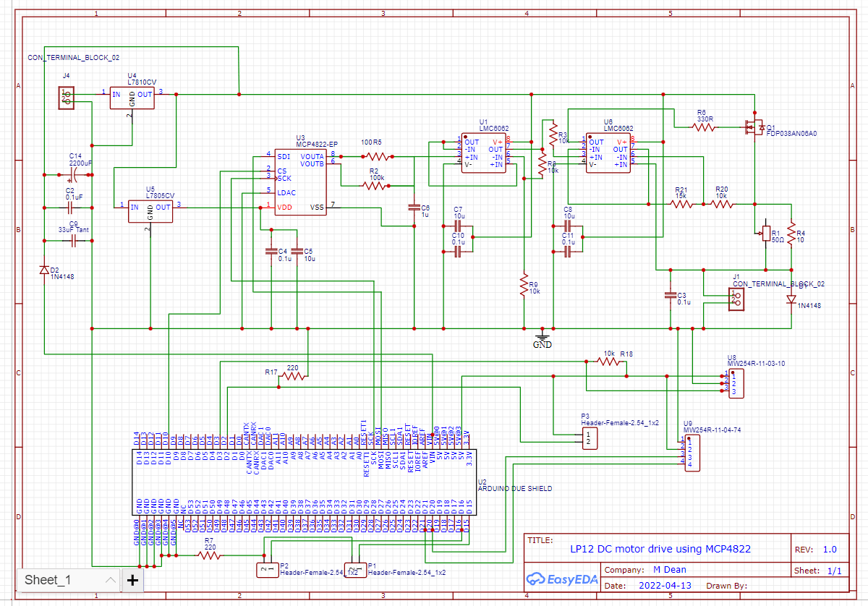Add a new sheet with the plus button
Screen dimensions: 868x606
[132, 579]
